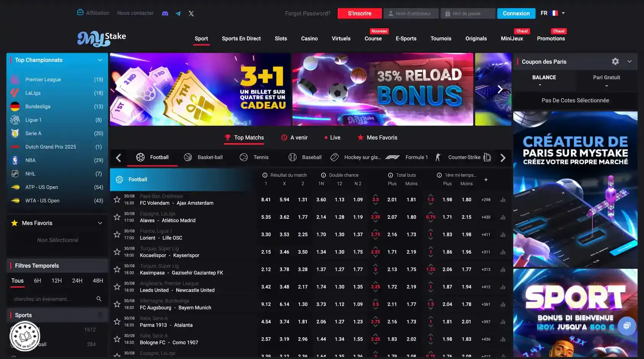Switch to Mes Favoris matches tab
The width and height of the screenshot is (644, 359).
(377, 137)
